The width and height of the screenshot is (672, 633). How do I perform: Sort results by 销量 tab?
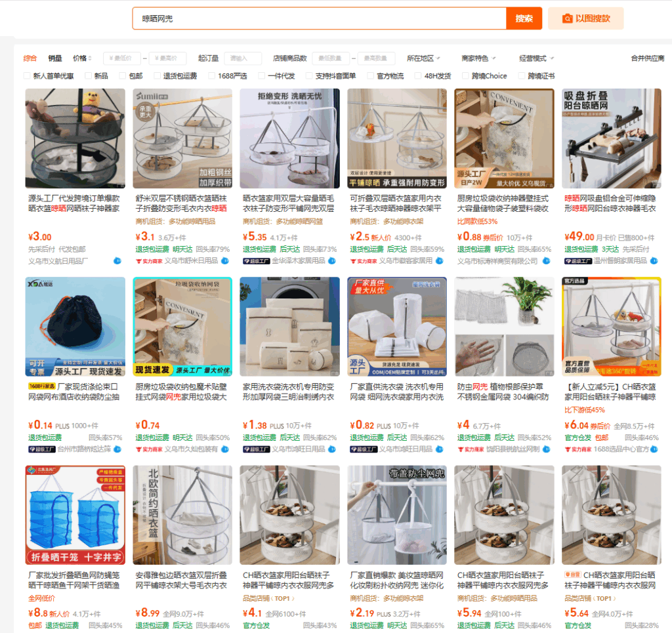[x=55, y=58]
